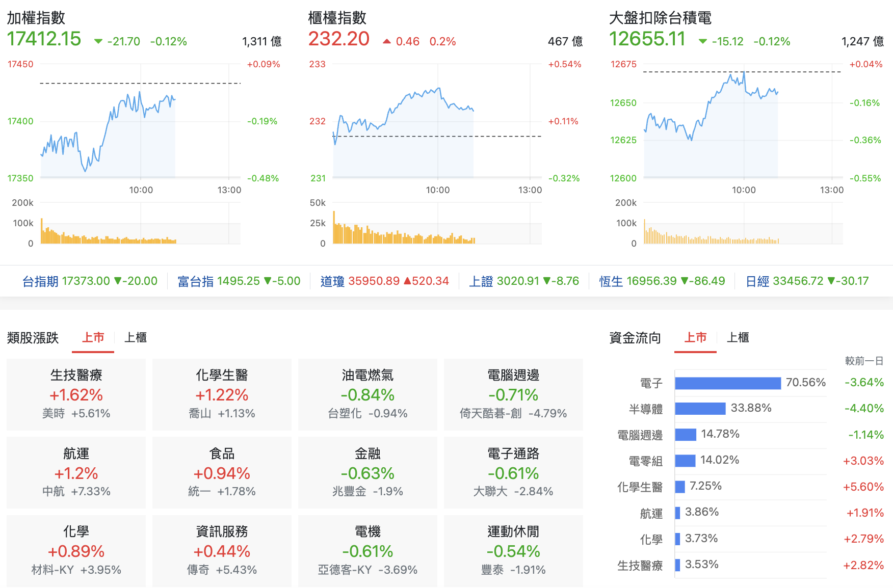Select the 半導體 flow bar
The image size is (893, 588).
click(701, 408)
